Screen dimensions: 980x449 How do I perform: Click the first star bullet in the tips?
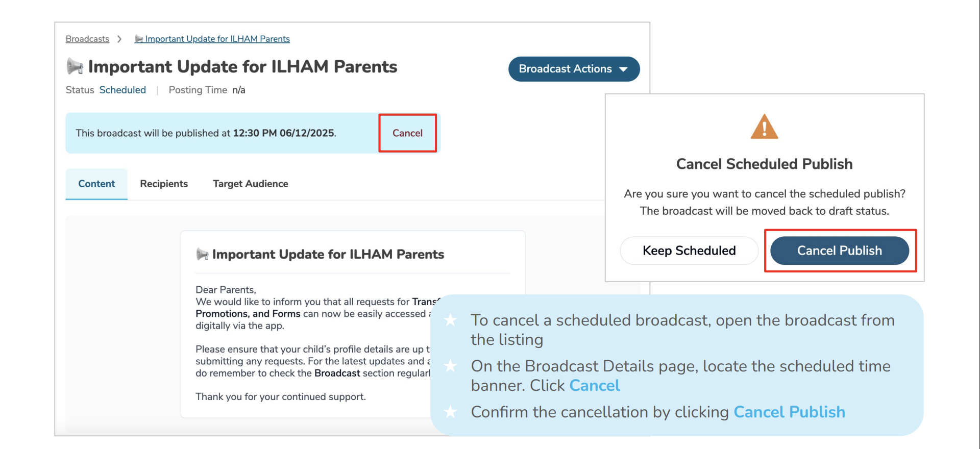pos(450,320)
